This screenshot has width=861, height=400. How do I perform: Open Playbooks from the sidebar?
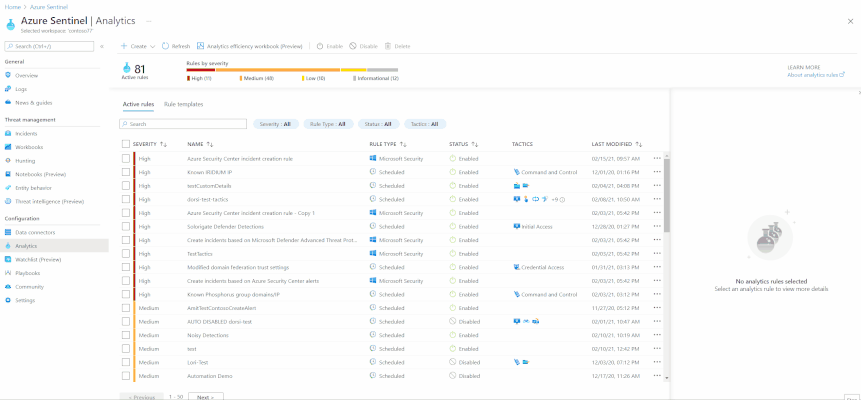tap(27, 273)
